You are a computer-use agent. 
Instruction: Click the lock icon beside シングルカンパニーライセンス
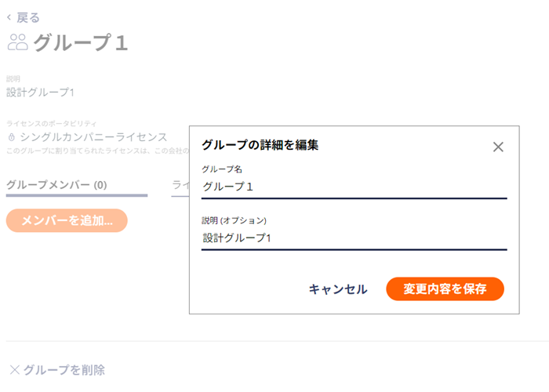pyautogui.click(x=12, y=137)
